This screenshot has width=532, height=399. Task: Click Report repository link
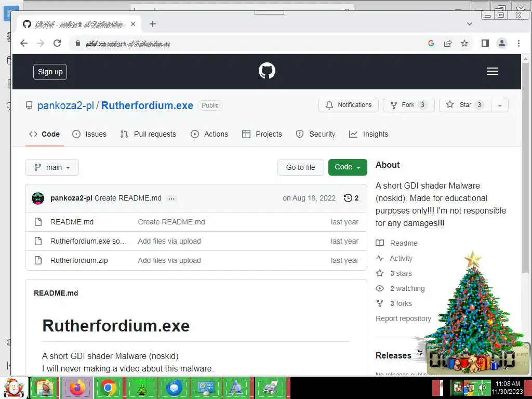point(403,318)
